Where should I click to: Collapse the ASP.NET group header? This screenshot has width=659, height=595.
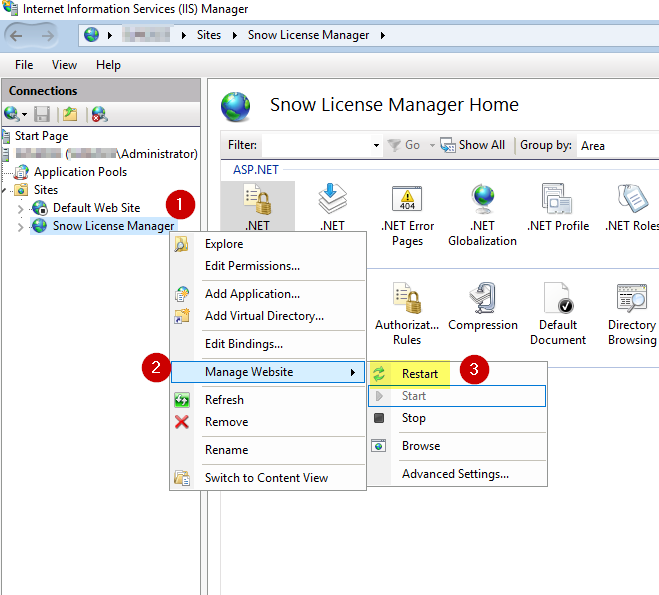(256, 170)
